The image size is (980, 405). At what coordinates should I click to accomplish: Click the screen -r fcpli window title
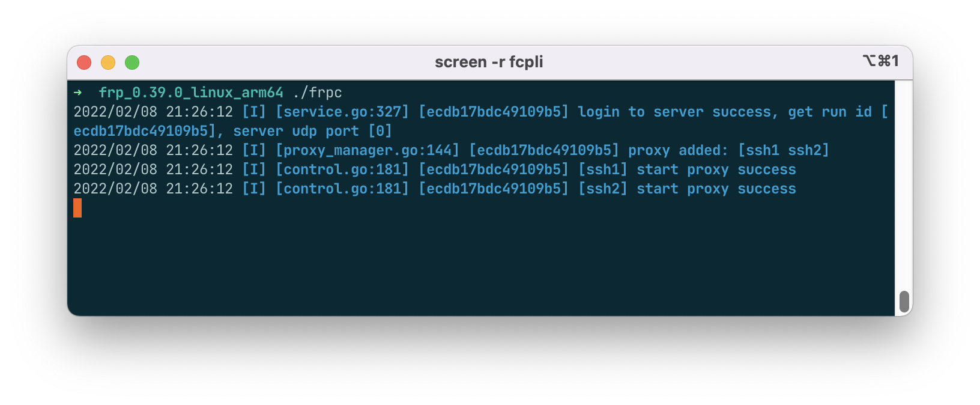tap(489, 61)
